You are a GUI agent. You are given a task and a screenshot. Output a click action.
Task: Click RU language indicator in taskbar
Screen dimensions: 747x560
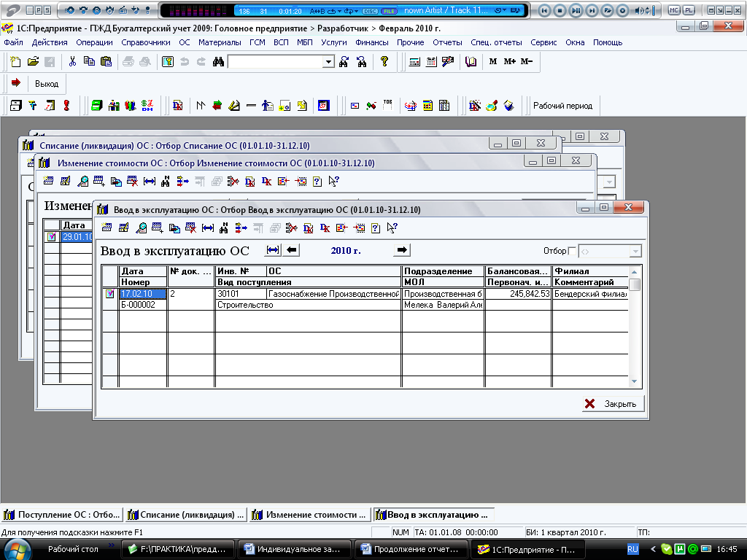pos(632,549)
